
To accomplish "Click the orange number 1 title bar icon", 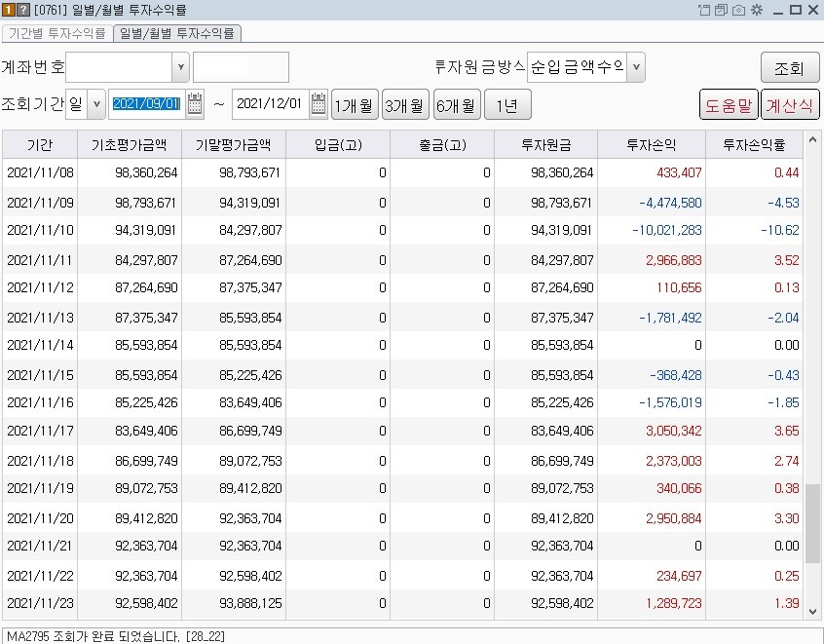I will [x=9, y=10].
